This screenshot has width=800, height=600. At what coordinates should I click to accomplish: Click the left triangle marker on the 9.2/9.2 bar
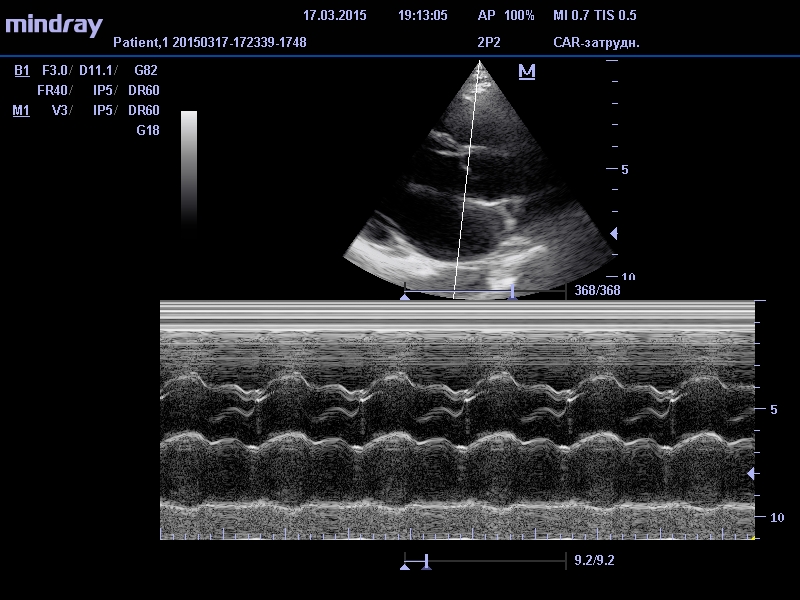pos(405,566)
